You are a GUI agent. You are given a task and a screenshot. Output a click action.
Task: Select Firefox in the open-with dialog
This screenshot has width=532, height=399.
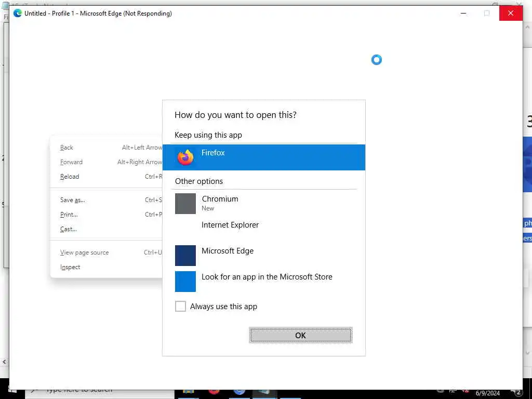[263, 157]
